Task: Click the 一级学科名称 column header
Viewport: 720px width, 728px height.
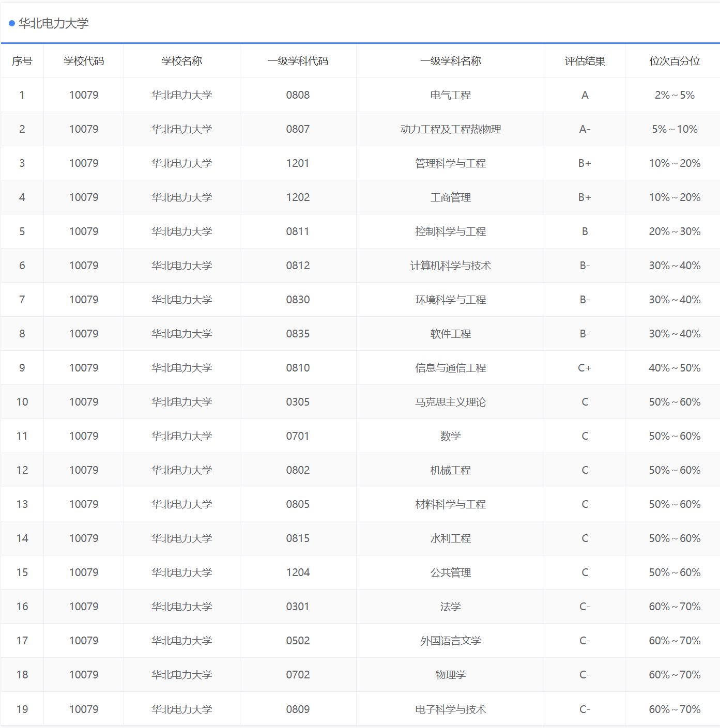Action: coord(450,60)
